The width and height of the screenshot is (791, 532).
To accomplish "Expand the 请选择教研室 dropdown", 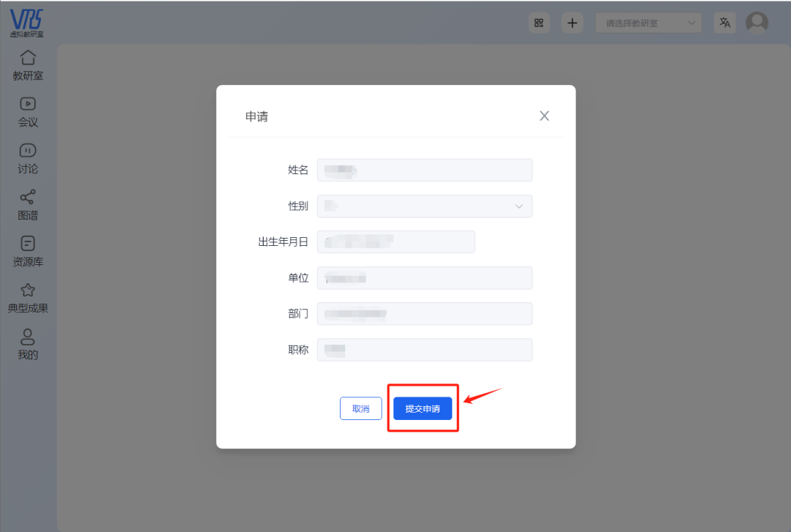I will (648, 23).
